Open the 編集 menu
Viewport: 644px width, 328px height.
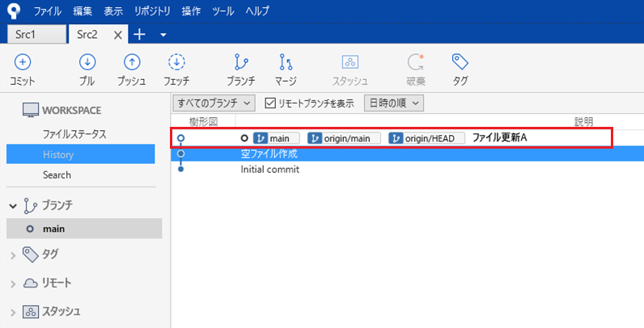click(x=83, y=11)
